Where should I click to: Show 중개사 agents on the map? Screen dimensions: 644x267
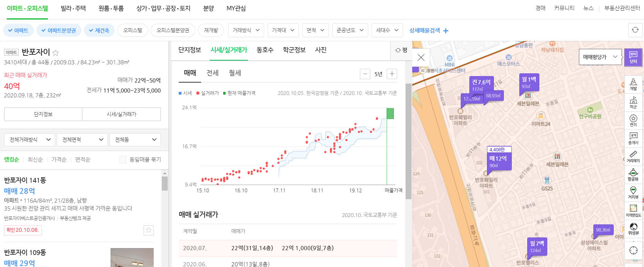point(633,139)
